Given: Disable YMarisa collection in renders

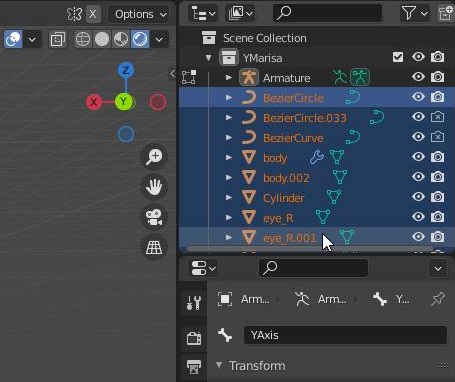Looking at the screenshot, I should click(x=437, y=57).
